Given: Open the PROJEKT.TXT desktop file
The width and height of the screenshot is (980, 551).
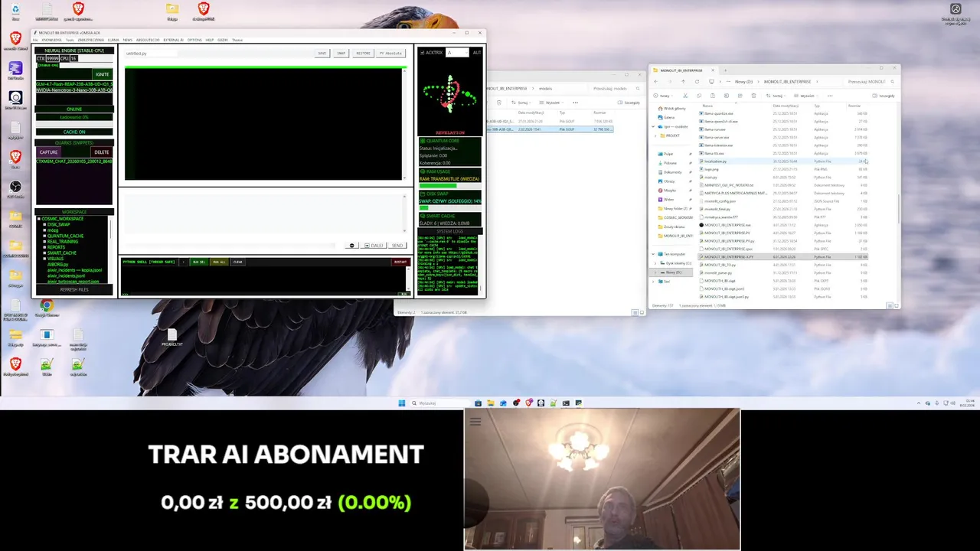Looking at the screenshot, I should (x=171, y=337).
